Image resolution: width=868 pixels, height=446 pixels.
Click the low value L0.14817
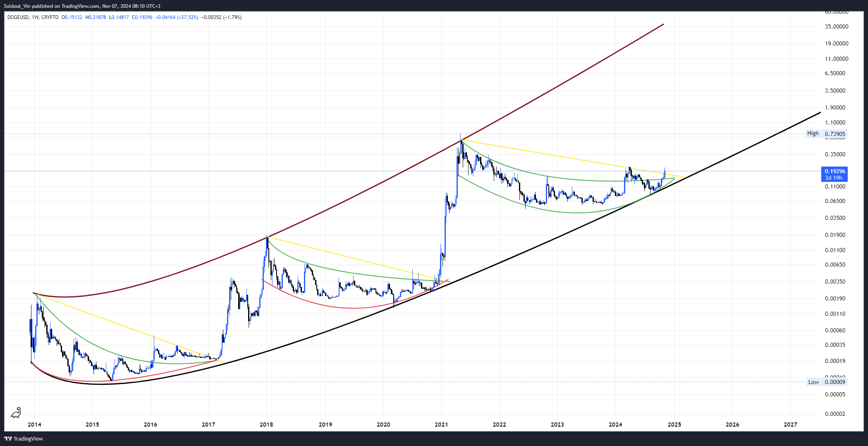click(119, 17)
